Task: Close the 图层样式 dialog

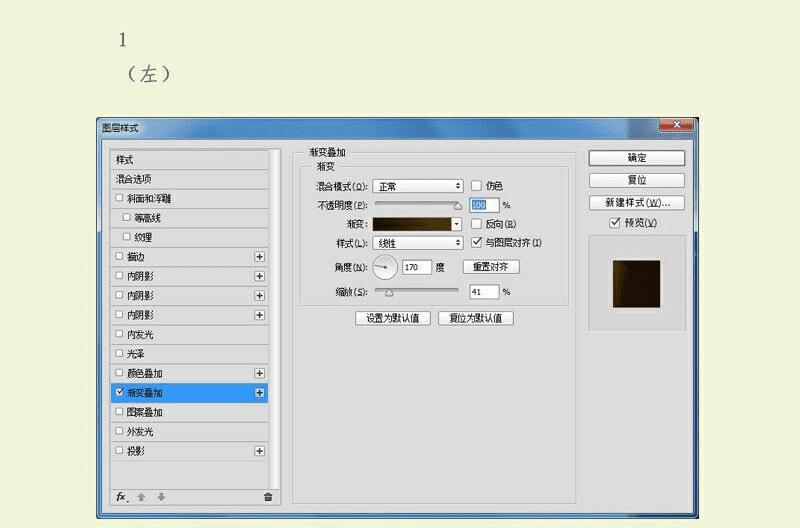Action: [x=676, y=125]
